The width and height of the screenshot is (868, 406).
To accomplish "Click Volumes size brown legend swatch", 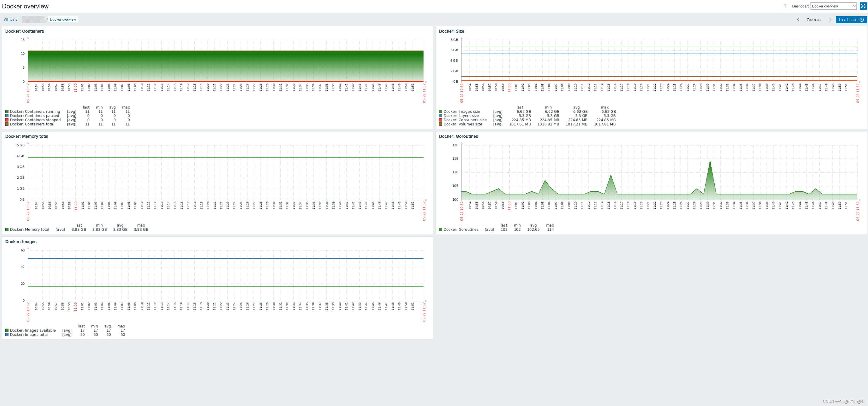I will coord(440,124).
